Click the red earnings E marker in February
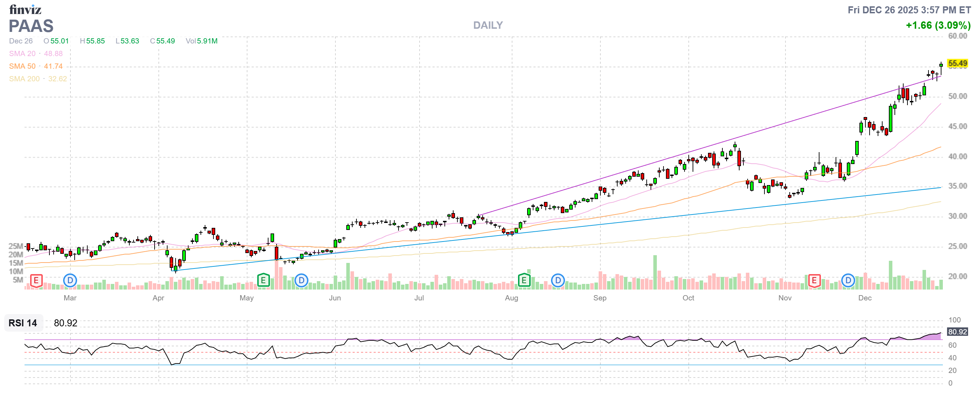The width and height of the screenshot is (980, 394). pyautogui.click(x=36, y=281)
